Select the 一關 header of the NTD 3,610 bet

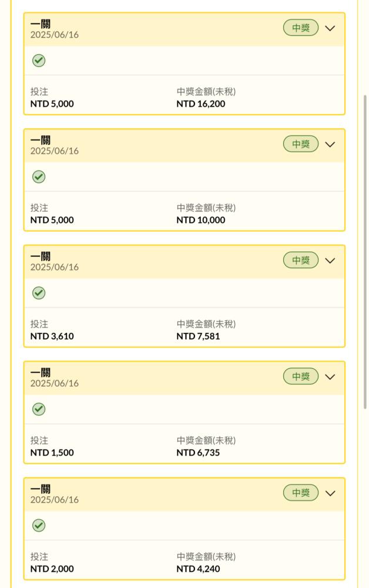tap(41, 256)
